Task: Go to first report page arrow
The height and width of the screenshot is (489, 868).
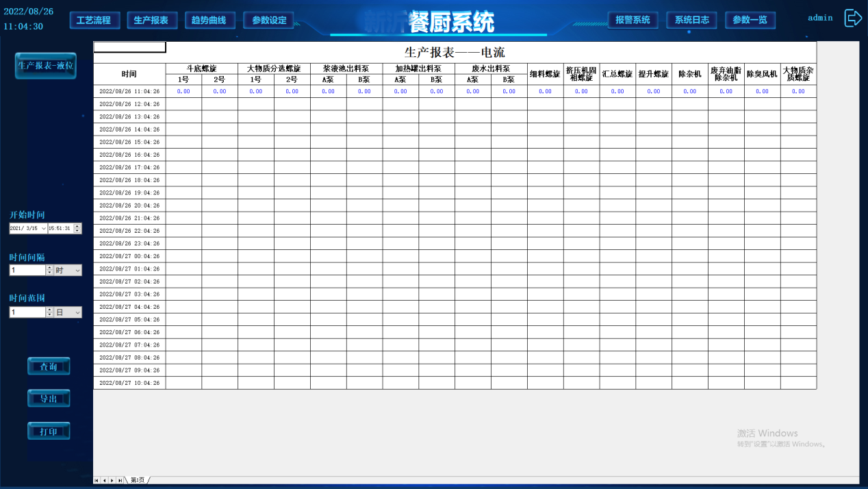Action: (97, 481)
